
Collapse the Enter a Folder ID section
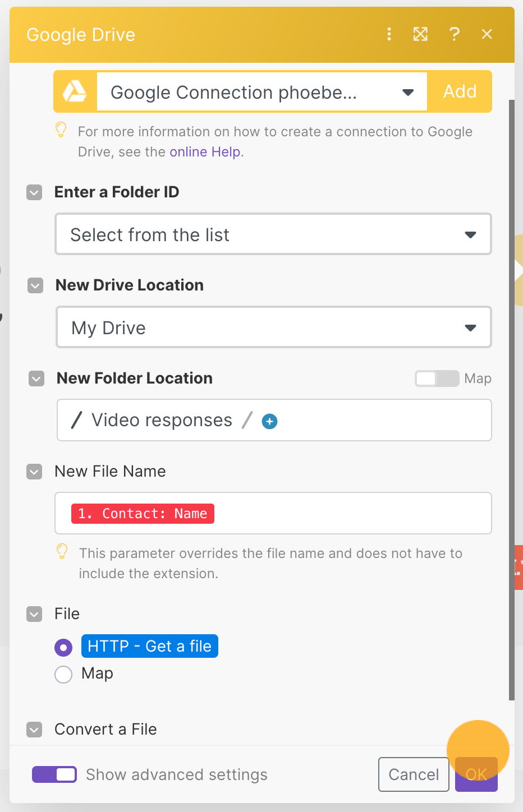34,192
